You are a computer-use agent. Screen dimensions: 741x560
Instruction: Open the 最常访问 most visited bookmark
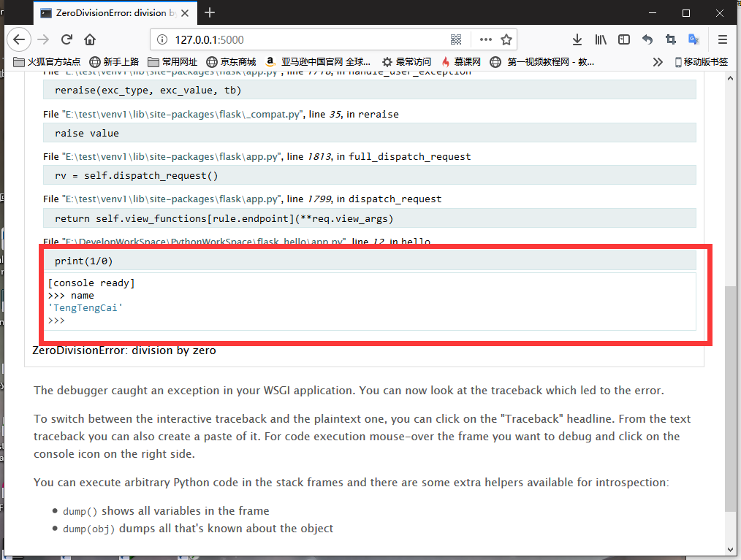407,62
